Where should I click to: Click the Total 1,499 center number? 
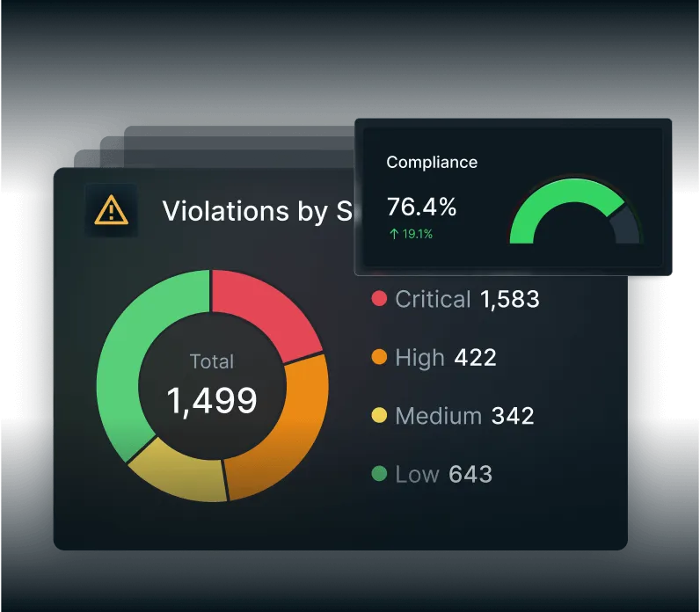(x=212, y=400)
